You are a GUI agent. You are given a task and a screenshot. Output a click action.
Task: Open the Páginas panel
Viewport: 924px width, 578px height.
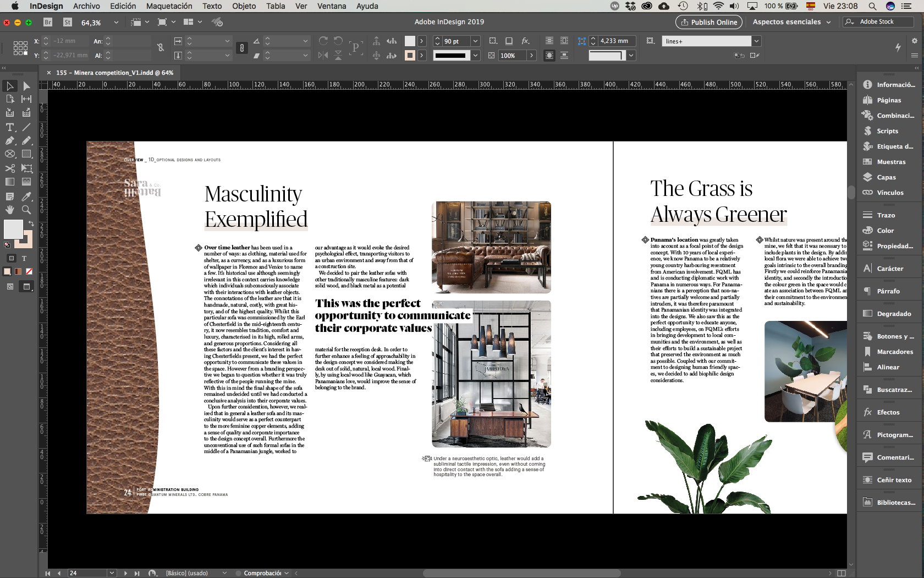[x=888, y=100]
